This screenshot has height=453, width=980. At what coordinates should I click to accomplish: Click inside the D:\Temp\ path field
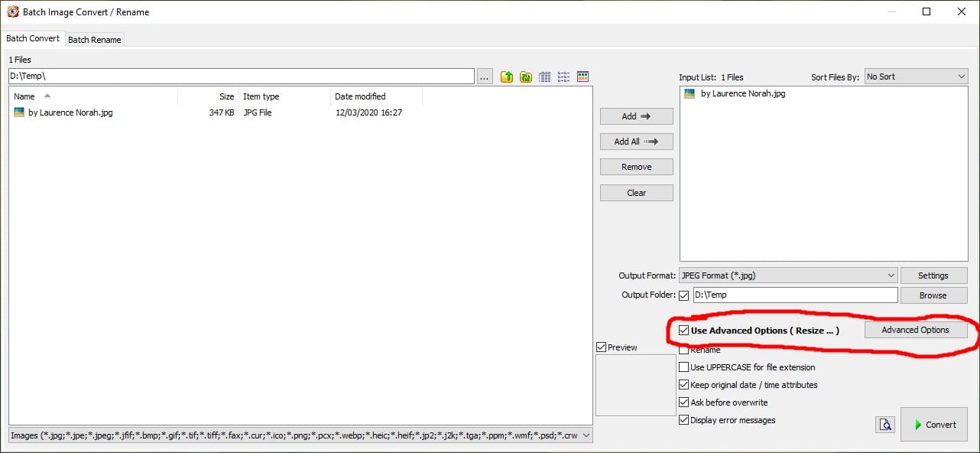tap(229, 76)
